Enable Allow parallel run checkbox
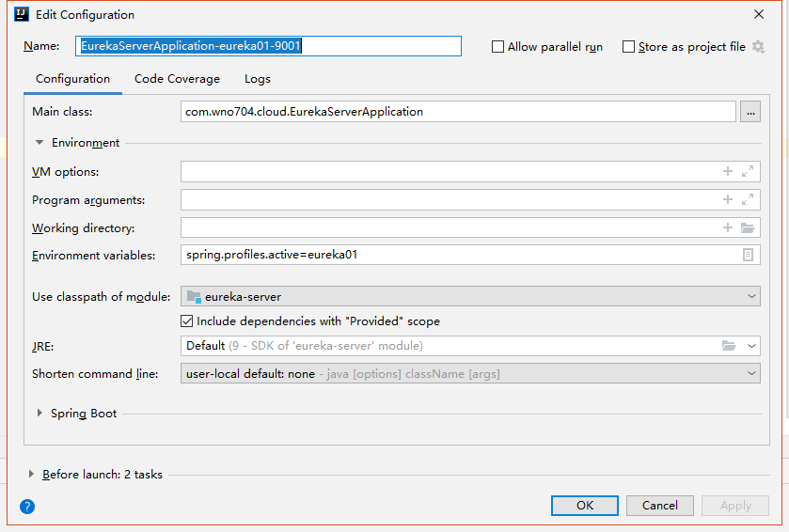The height and width of the screenshot is (532, 789). [x=498, y=47]
